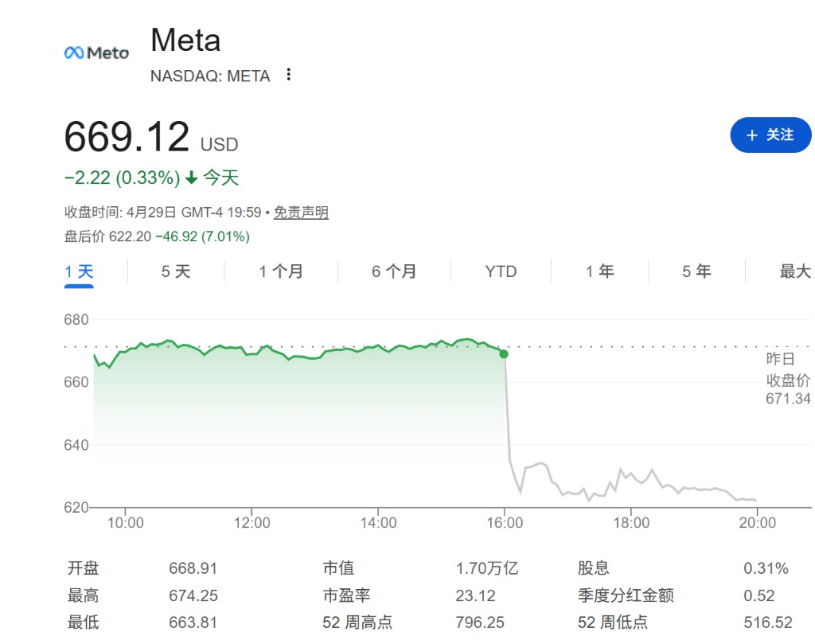The image size is (815, 644).
Task: Click the NASDAQ: META ticker text
Action: (210, 76)
